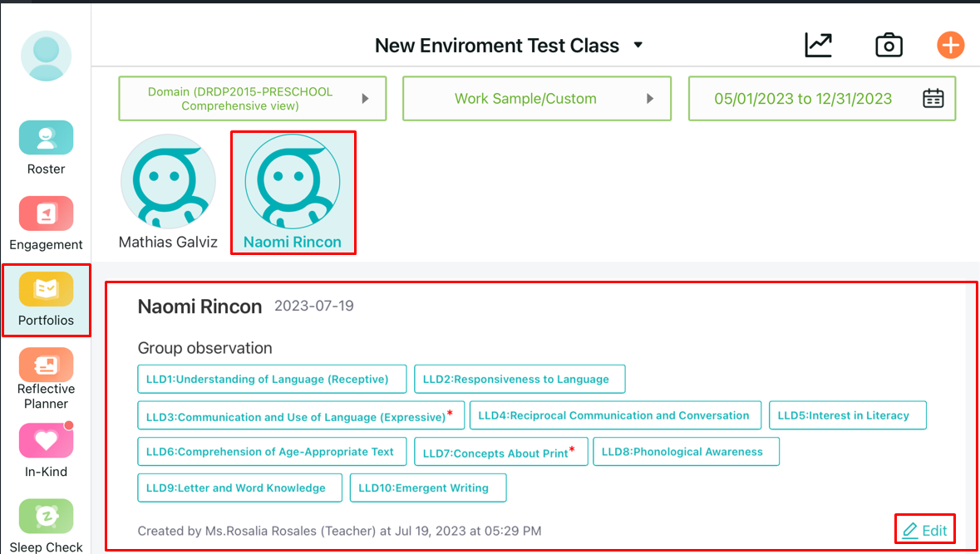This screenshot has height=554, width=980.
Task: Click the progress chart icon
Action: [x=818, y=45]
